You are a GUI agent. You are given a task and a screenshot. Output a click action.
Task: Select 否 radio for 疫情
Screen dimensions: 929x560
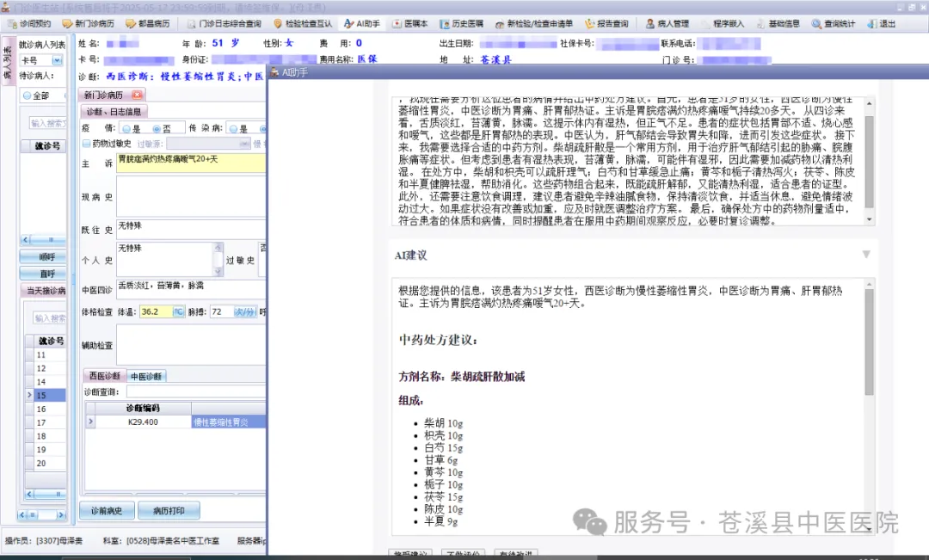pyautogui.click(x=157, y=128)
